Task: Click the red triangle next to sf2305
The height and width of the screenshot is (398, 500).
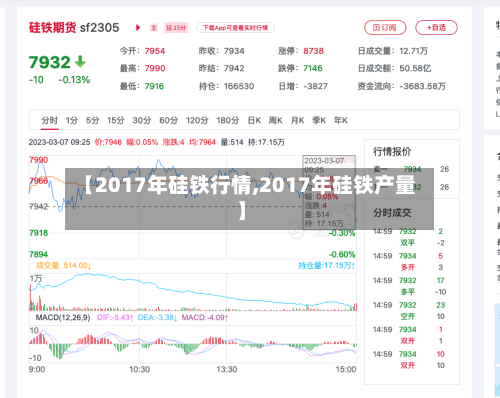Action: coord(138,28)
